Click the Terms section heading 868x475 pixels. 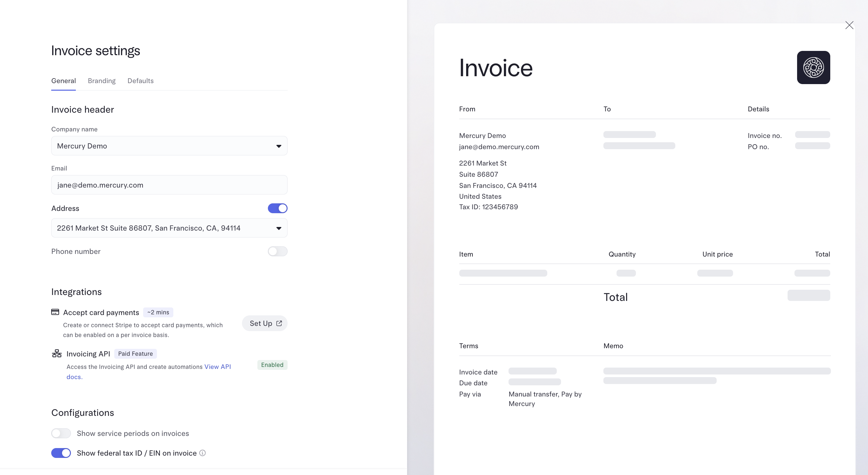coord(468,346)
